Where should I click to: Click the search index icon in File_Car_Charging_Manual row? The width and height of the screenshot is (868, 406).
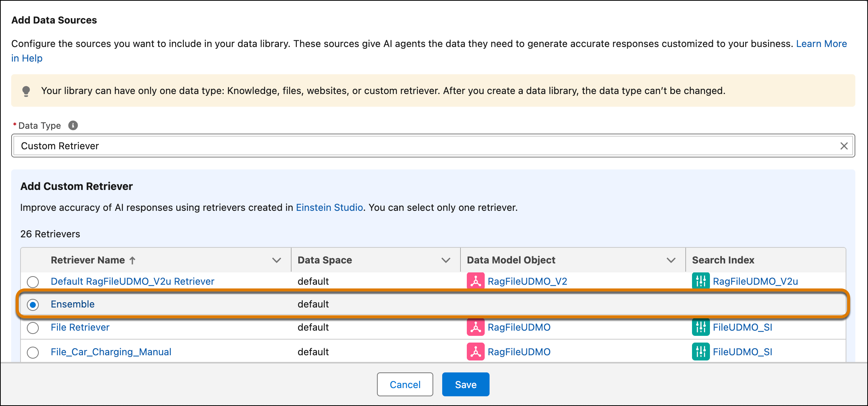[x=701, y=352]
